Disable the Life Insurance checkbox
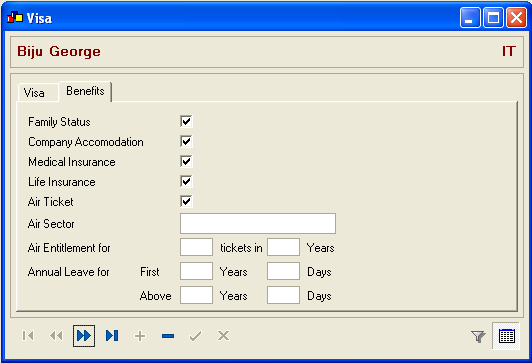The image size is (532, 363). (186, 181)
